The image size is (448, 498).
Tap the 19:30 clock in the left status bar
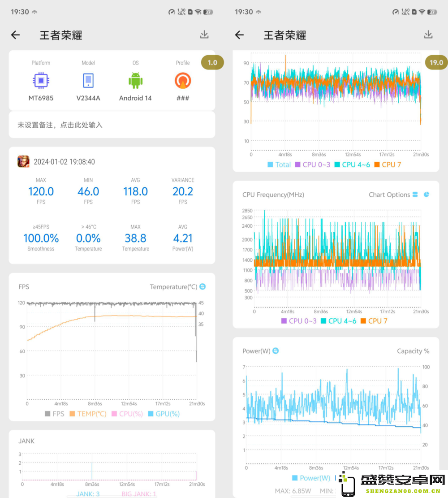[x=20, y=12]
